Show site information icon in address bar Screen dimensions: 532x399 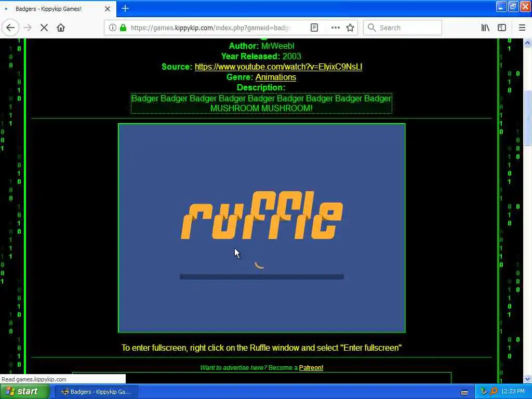[x=112, y=28]
